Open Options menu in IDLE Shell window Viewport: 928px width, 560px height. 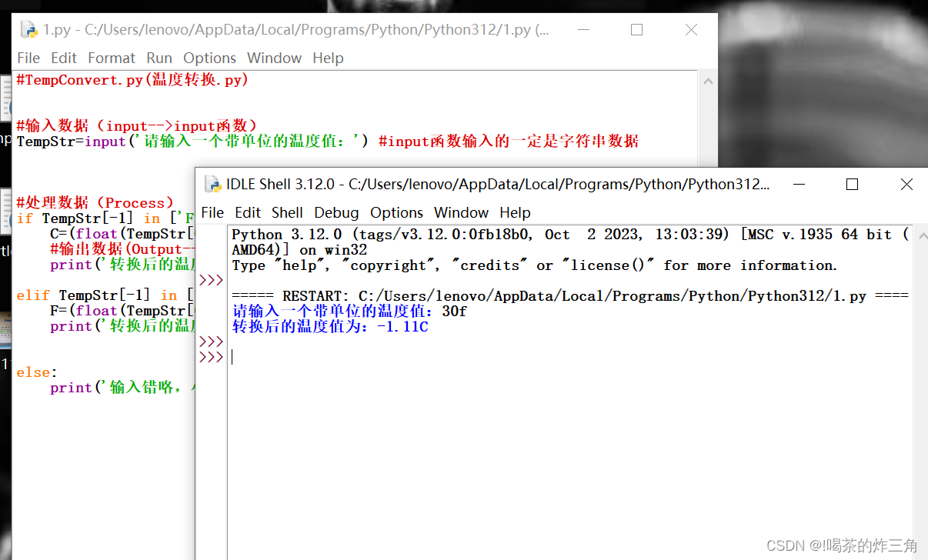396,213
